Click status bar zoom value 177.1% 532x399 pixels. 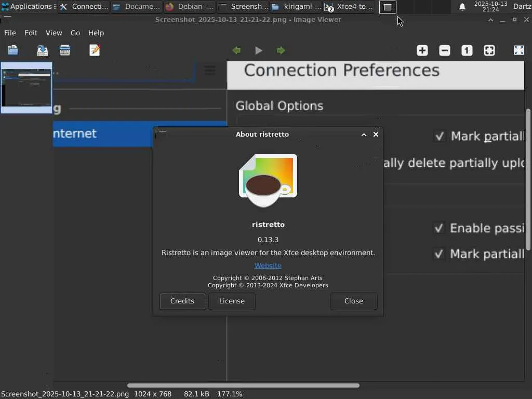[x=230, y=394]
